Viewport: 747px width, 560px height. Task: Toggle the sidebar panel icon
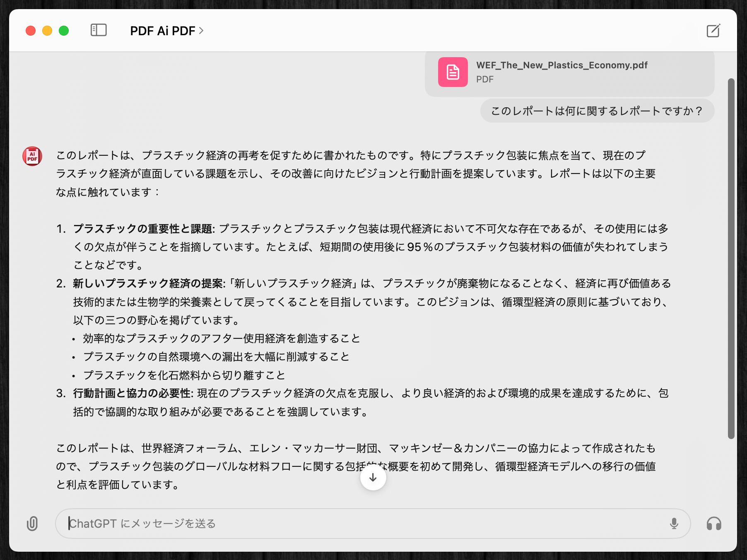pos(99,30)
